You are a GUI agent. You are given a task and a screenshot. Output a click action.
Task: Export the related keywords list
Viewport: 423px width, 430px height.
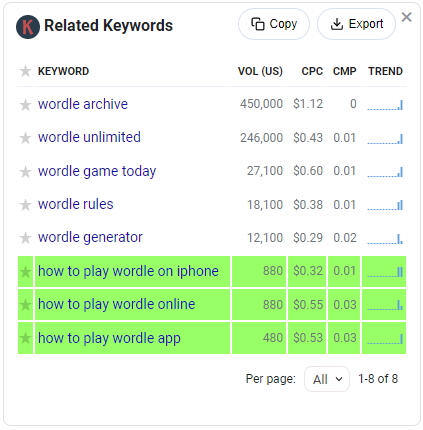(x=356, y=24)
